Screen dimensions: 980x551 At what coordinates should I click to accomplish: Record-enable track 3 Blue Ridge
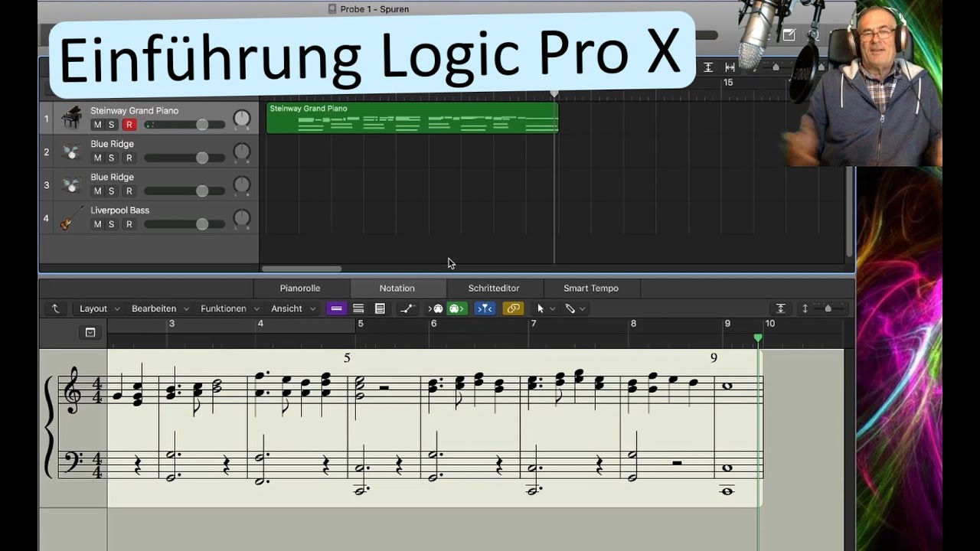coord(129,191)
